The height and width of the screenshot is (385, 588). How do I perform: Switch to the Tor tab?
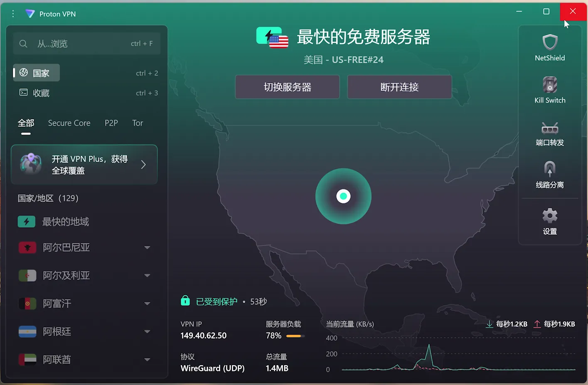pyautogui.click(x=138, y=123)
